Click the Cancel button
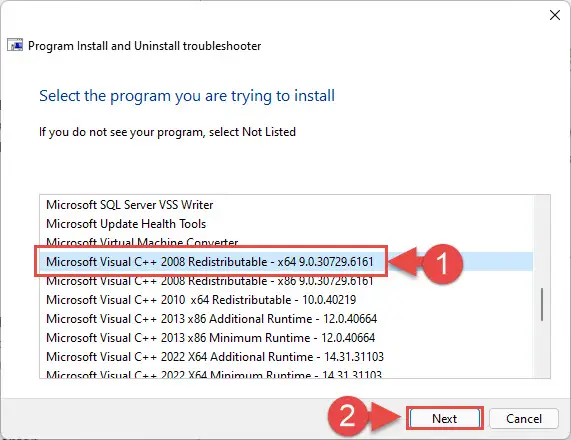The width and height of the screenshot is (571, 440). tap(524, 419)
